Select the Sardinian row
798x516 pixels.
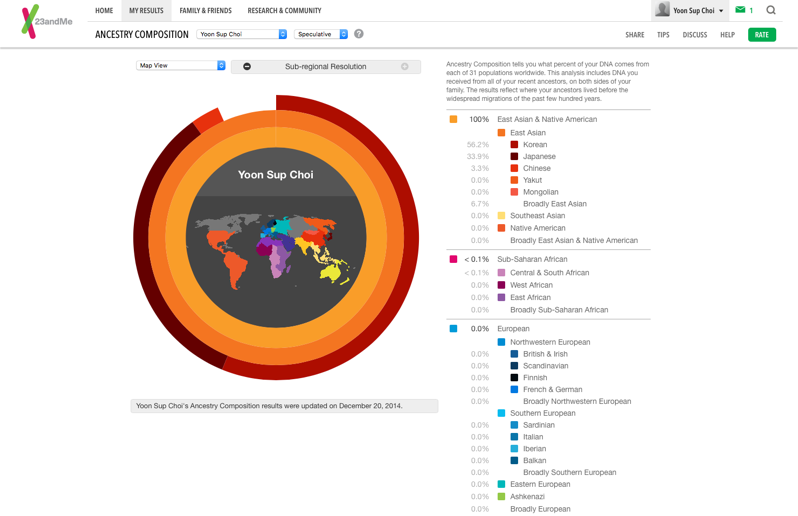point(512,425)
